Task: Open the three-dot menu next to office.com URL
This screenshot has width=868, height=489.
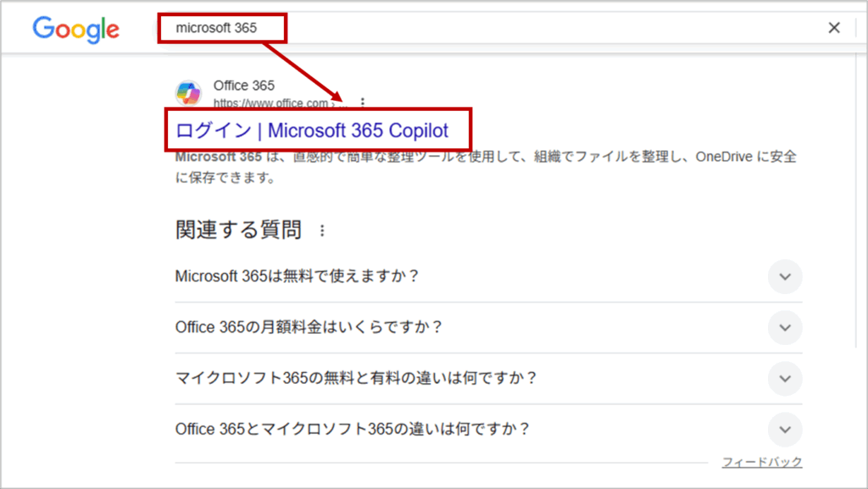Action: (x=364, y=103)
